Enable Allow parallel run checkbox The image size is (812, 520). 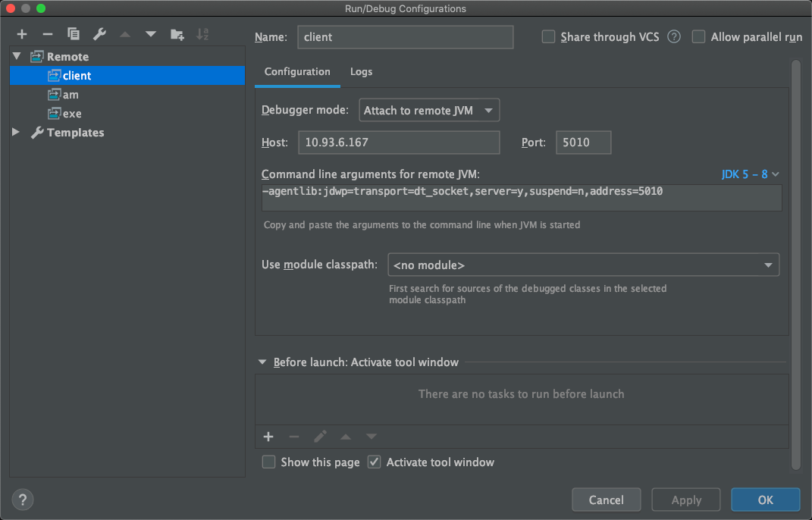pyautogui.click(x=698, y=36)
